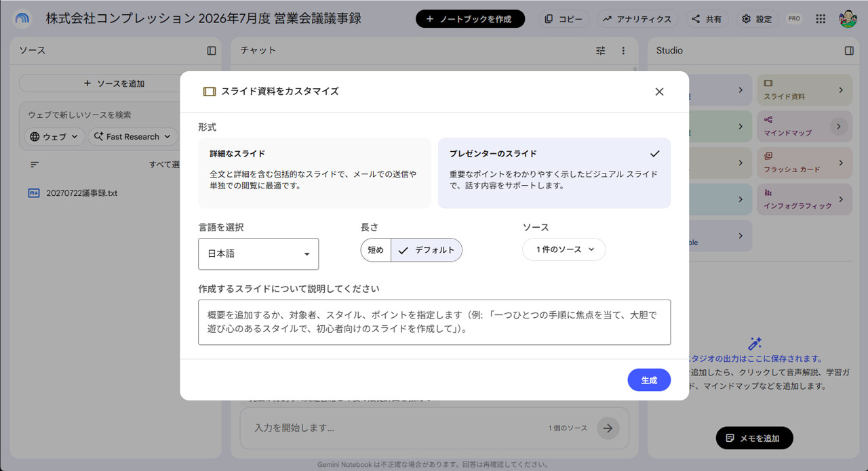This screenshot has height=471, width=868.
Task: Click the slide deck icon in Studio card
Action: click(768, 83)
